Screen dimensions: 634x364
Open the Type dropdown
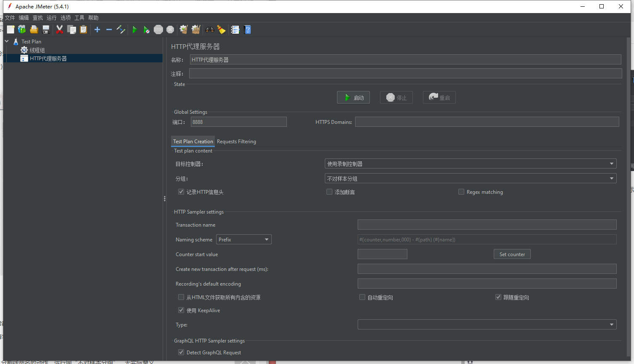point(487,324)
